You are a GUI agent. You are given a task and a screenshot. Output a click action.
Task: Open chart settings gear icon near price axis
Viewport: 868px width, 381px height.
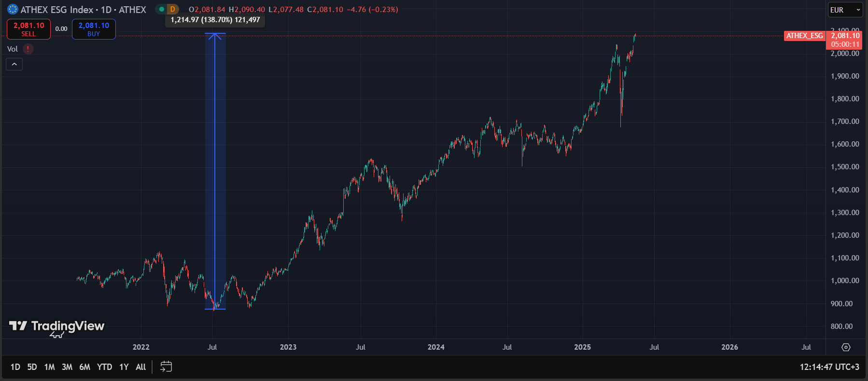click(x=846, y=347)
